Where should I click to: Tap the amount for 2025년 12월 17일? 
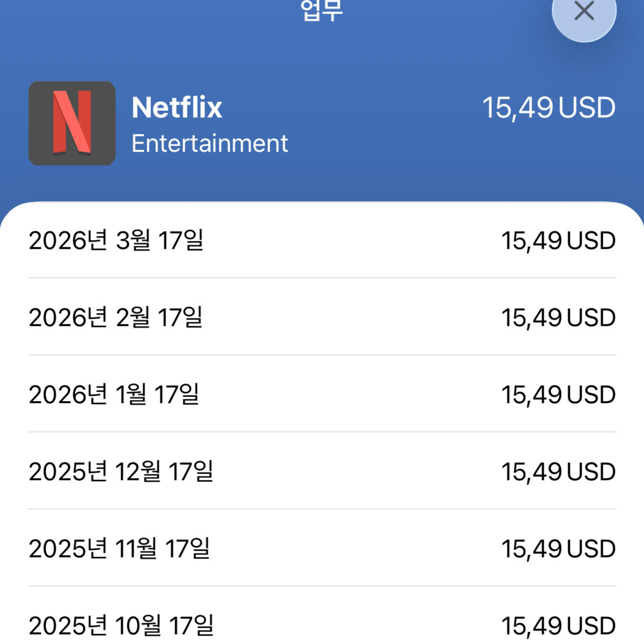tap(558, 472)
